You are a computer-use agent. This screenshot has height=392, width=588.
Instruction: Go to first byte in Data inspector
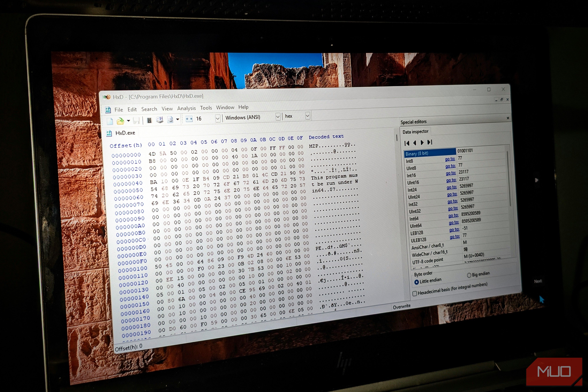point(407,143)
